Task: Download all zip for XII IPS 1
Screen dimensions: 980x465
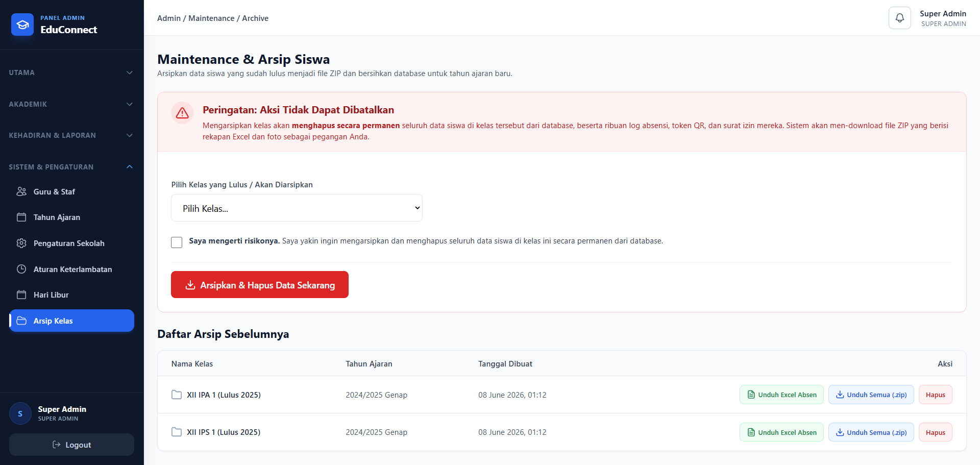Action: (x=871, y=432)
